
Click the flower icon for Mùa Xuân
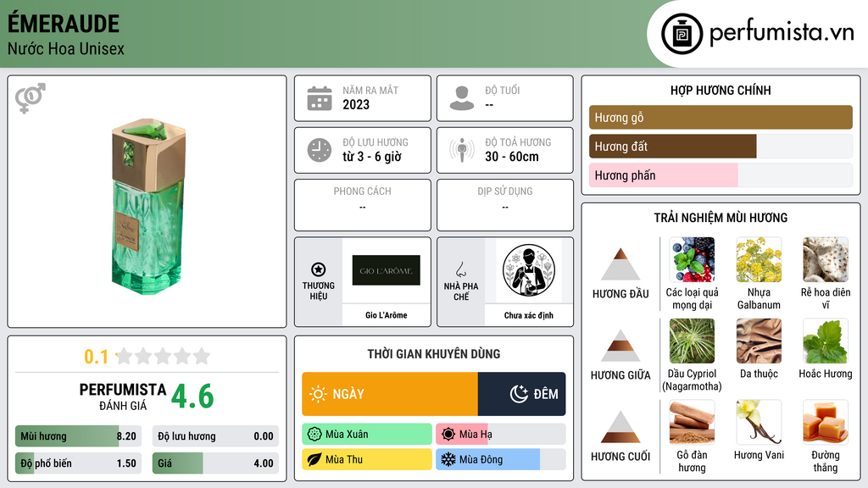(x=314, y=435)
